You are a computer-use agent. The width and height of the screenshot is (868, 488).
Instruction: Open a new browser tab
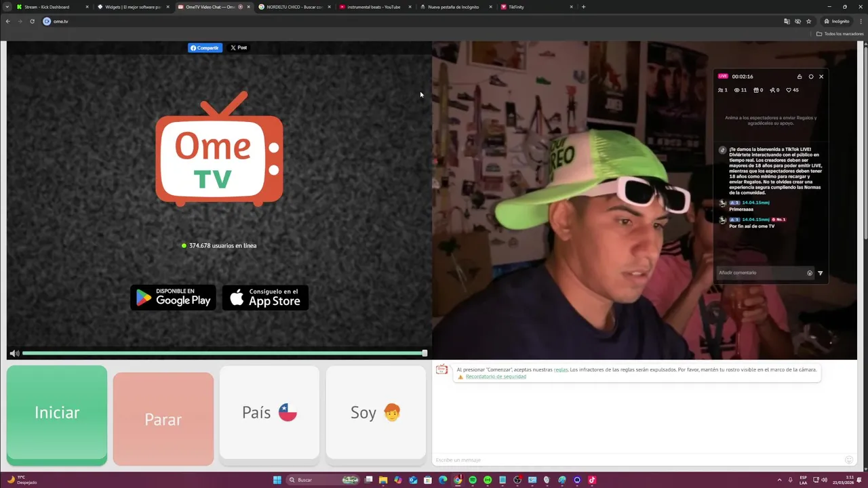click(583, 7)
